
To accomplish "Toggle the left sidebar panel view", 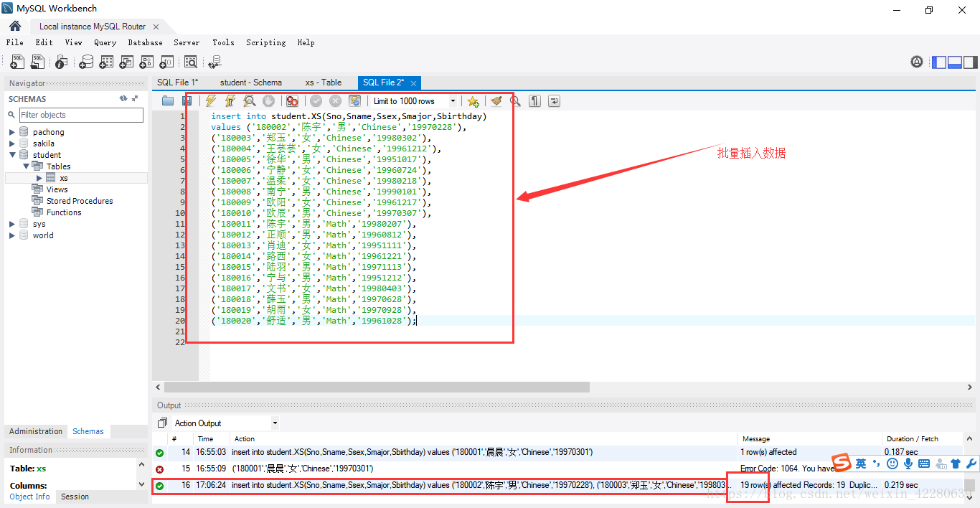I will [939, 62].
